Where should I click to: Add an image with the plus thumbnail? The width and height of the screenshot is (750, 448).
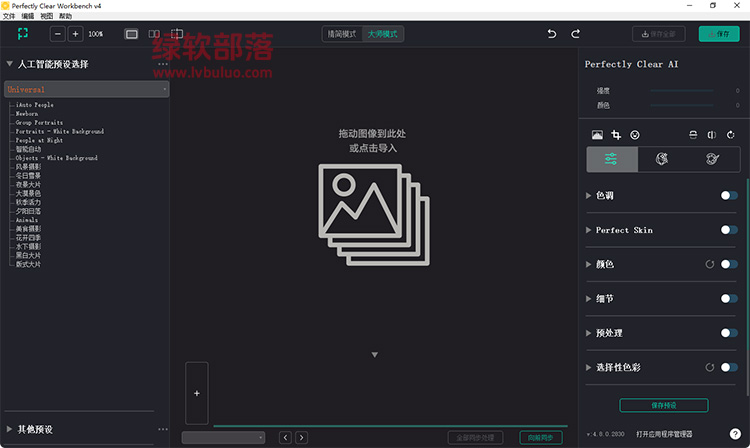(197, 393)
